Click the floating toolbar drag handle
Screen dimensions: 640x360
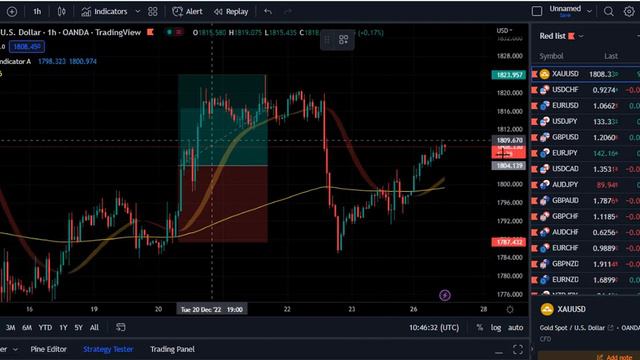pyautogui.click(x=327, y=40)
